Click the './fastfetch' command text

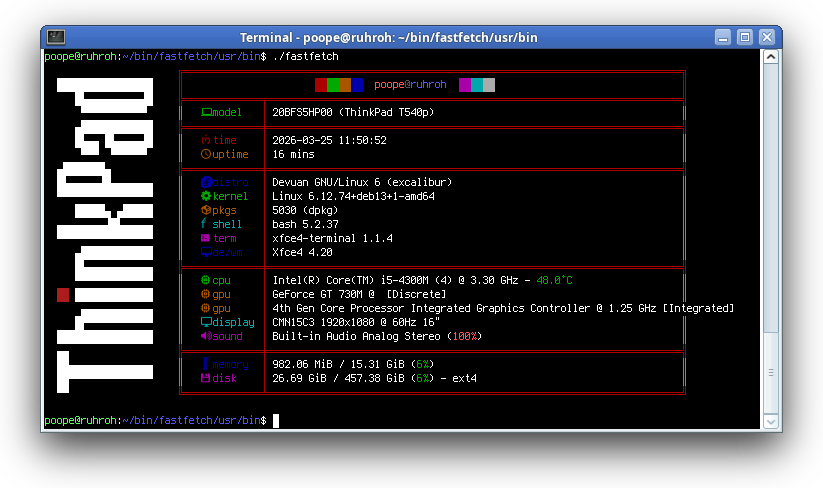(x=305, y=56)
